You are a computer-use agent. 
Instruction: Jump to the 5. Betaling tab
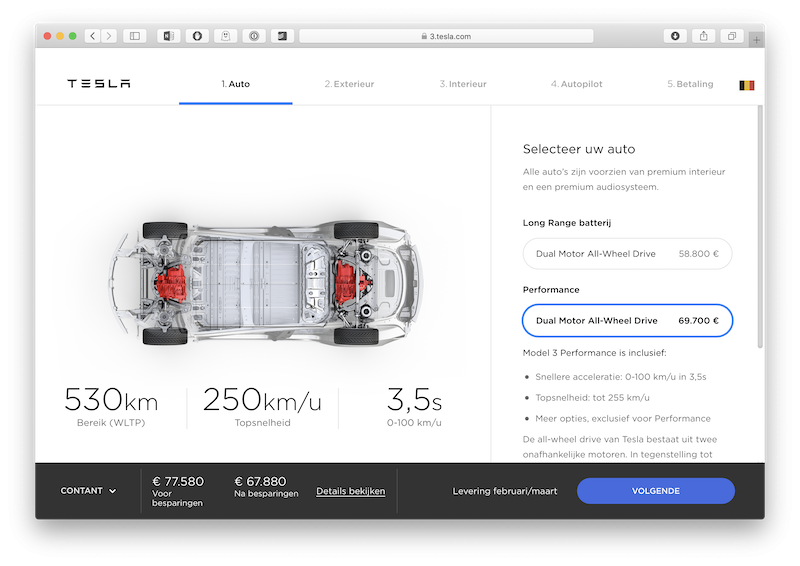[x=690, y=84]
